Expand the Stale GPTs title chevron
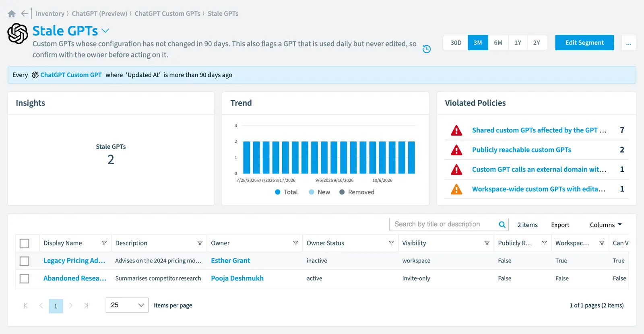 coord(105,31)
